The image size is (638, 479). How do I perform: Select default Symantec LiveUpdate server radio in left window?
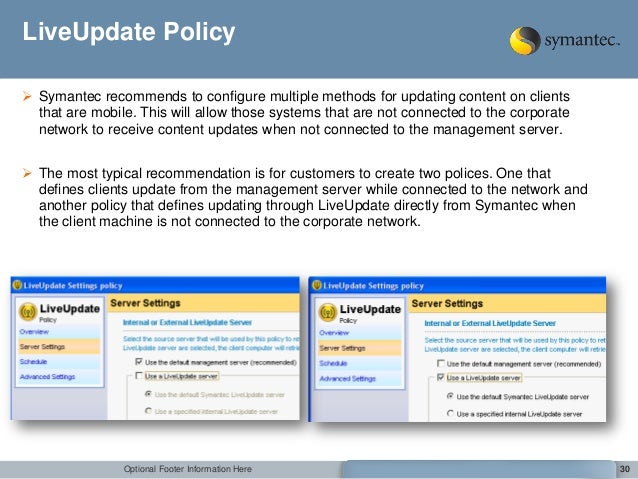(149, 394)
